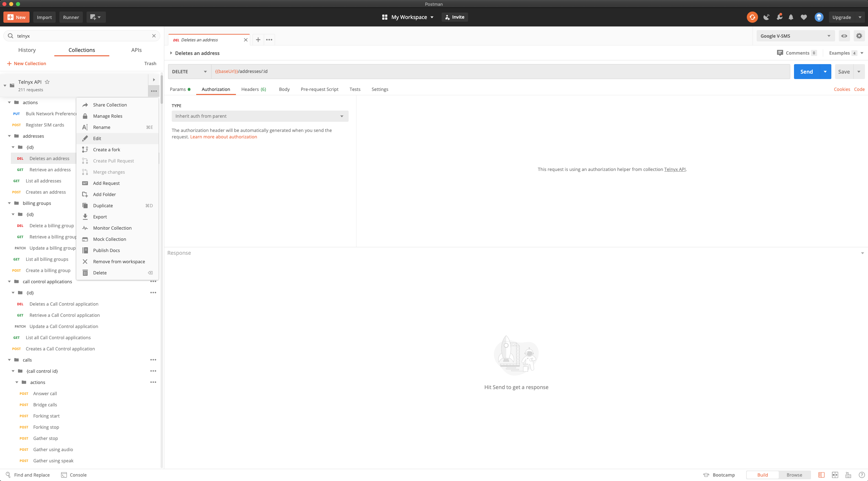This screenshot has height=481, width=868.
Task: Click the environment quick look eye icon
Action: 844,36
